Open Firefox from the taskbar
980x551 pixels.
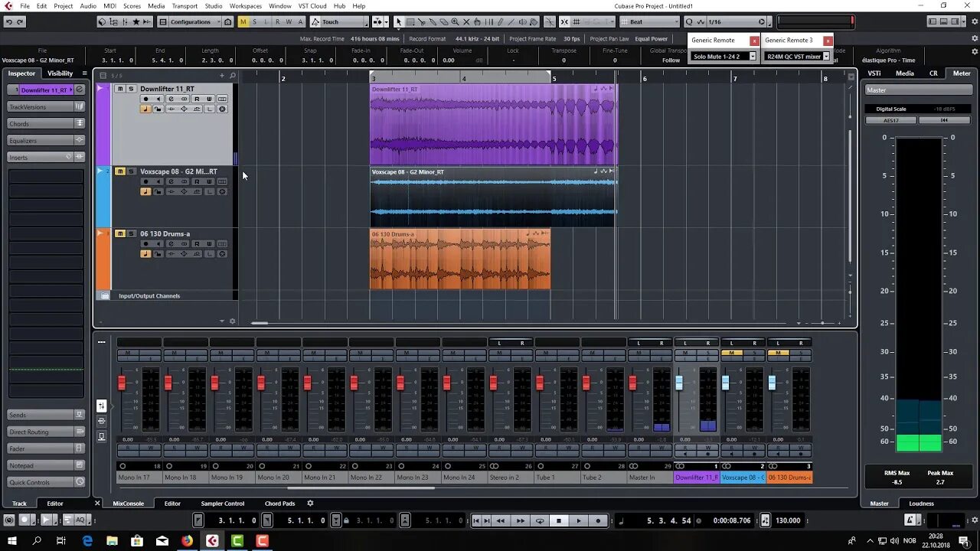(x=188, y=541)
